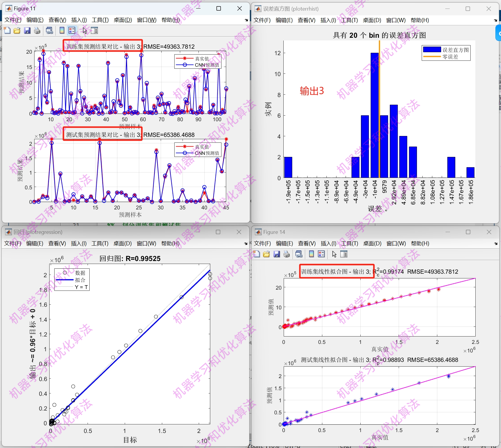The width and height of the screenshot is (501, 448).
Task: Click New Figure icon in Figure 14 toolbar
Action: click(257, 254)
